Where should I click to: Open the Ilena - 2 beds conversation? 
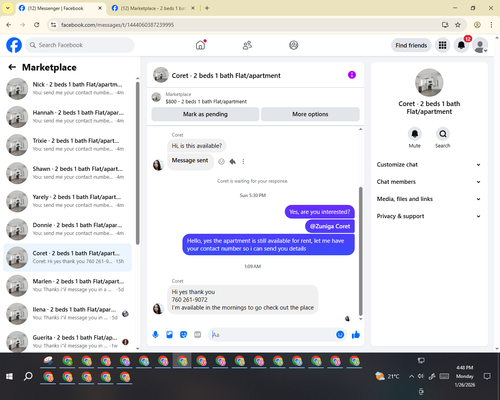tap(68, 313)
